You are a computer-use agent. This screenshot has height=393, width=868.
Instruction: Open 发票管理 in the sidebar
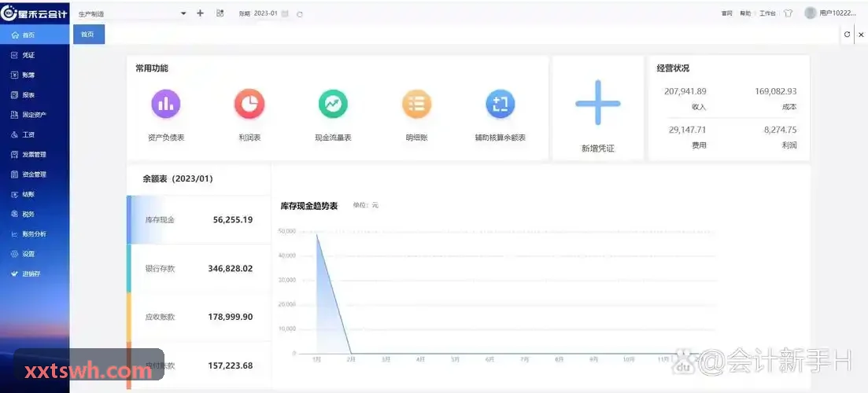tap(35, 155)
